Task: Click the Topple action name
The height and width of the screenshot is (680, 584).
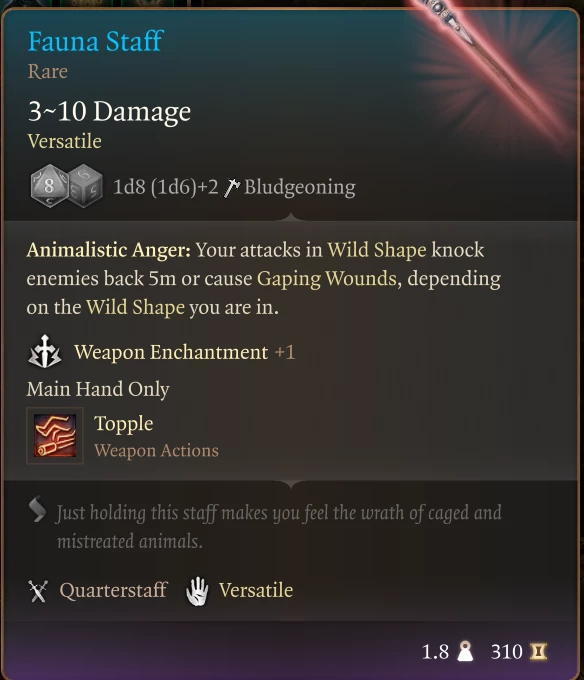Action: pos(124,424)
